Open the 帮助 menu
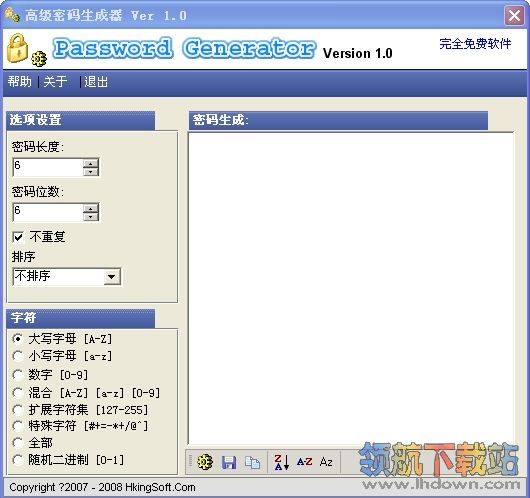530x498 pixels. (20, 81)
